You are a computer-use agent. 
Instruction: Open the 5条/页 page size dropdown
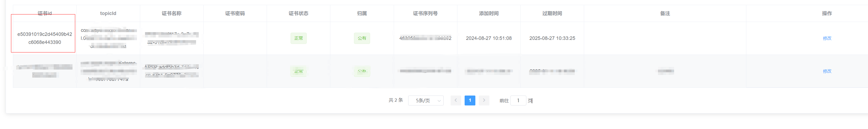coord(426,100)
